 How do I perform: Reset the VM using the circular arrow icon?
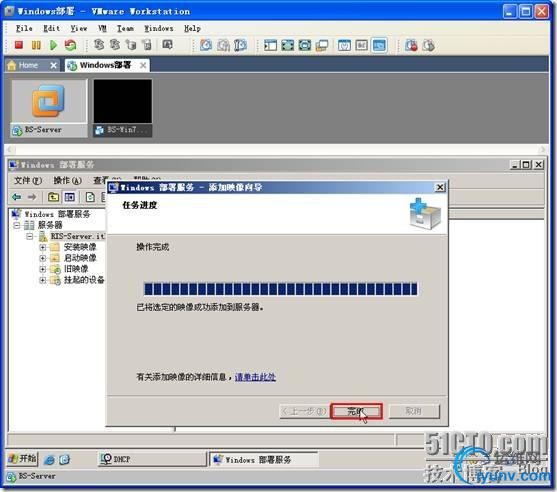click(70, 45)
